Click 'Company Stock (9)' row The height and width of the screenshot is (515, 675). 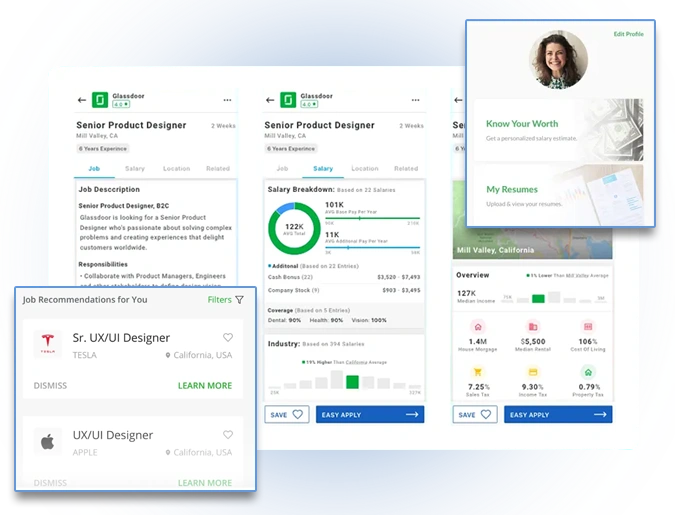pos(344,290)
